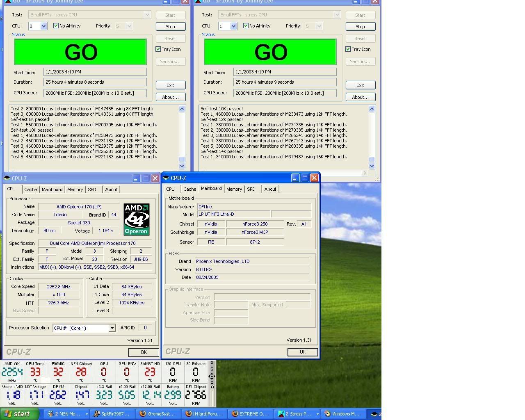
Task: Uncheck Tray Icon in left stress window
Action: tap(158, 49)
